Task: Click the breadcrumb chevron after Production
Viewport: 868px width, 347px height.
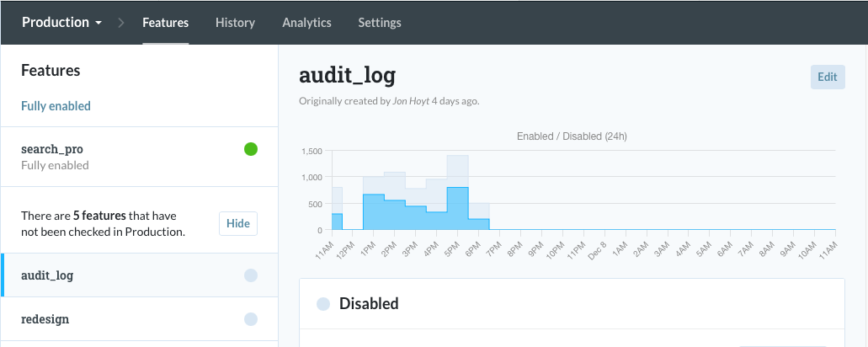Action: (x=122, y=23)
